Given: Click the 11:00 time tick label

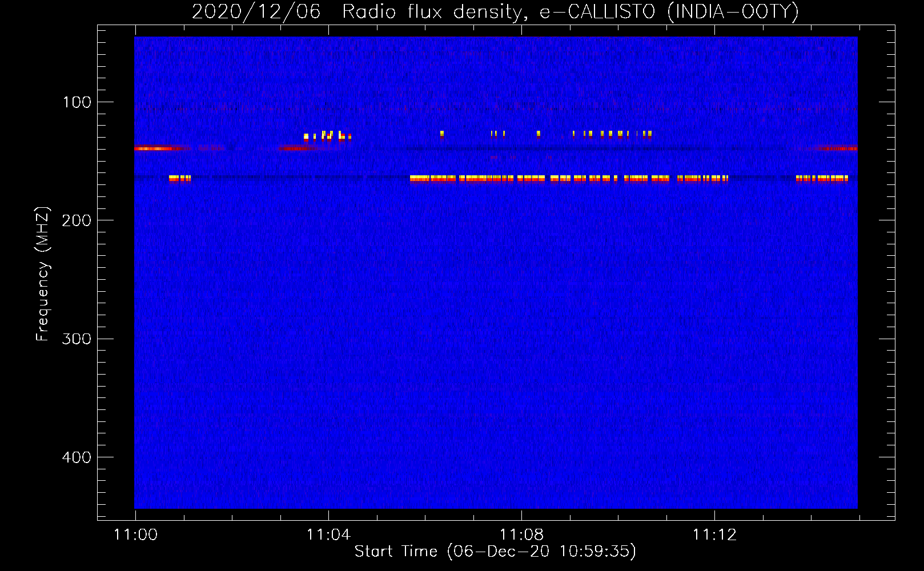Looking at the screenshot, I should (135, 534).
